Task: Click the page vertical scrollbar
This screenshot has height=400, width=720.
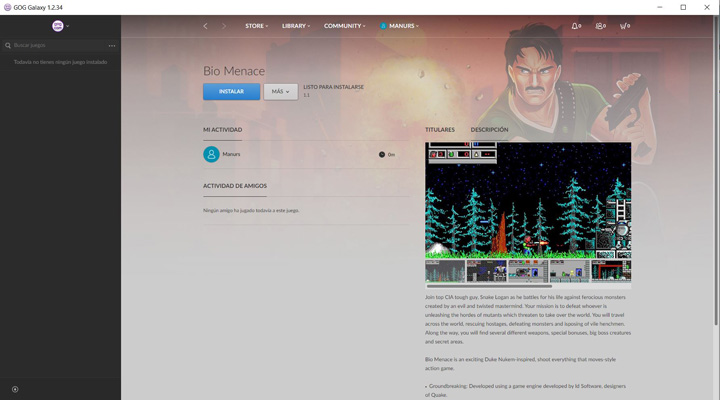Action: 717,170
